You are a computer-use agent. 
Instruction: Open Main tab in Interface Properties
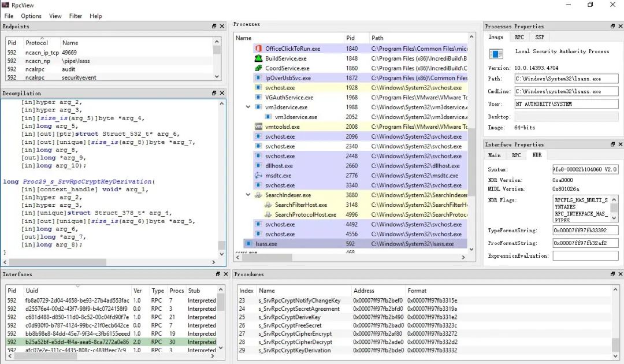point(495,155)
